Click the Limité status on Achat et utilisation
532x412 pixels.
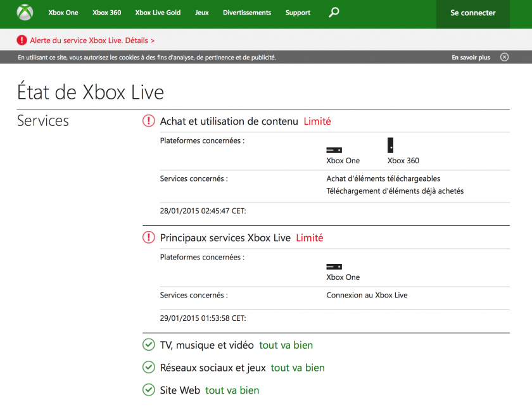pos(317,121)
